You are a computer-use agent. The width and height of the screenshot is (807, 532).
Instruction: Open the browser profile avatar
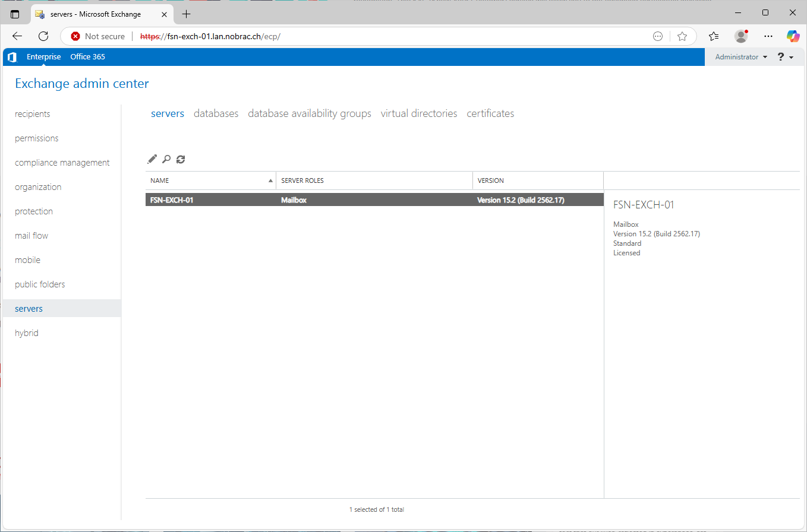tap(741, 36)
